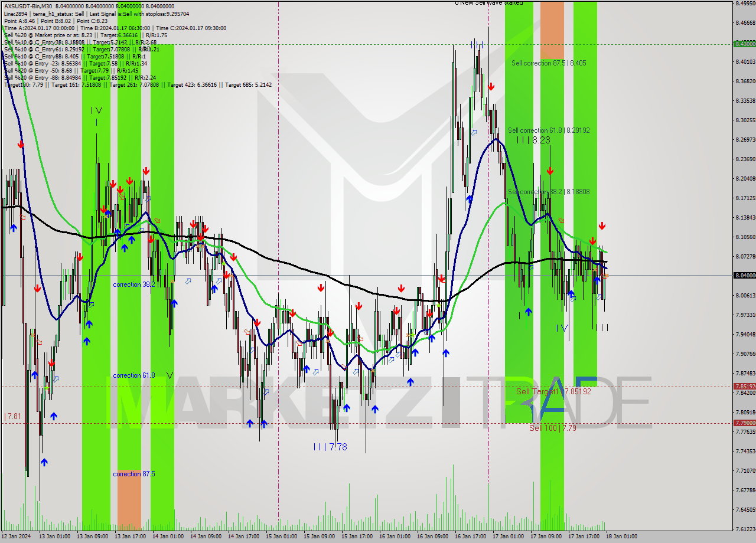The height and width of the screenshot is (543, 756).
Task: Click the blue correction 38.2 label
Action: tap(134, 284)
